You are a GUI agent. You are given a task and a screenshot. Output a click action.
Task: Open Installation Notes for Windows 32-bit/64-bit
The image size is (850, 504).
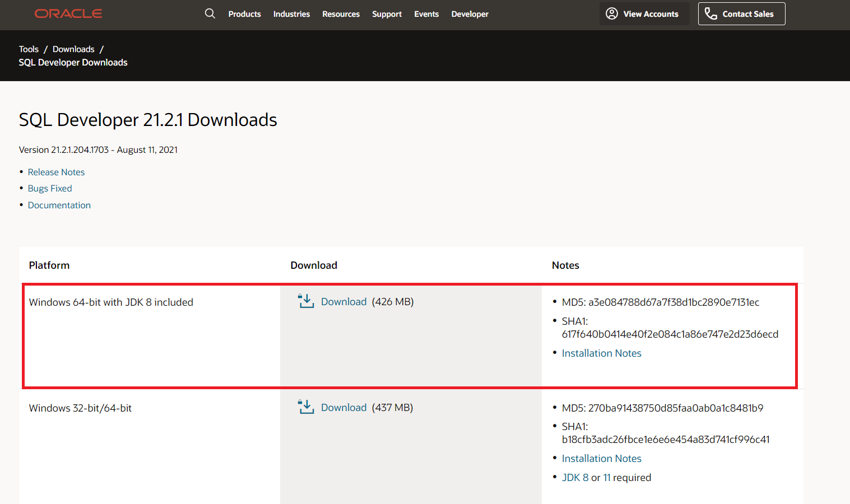coord(601,459)
